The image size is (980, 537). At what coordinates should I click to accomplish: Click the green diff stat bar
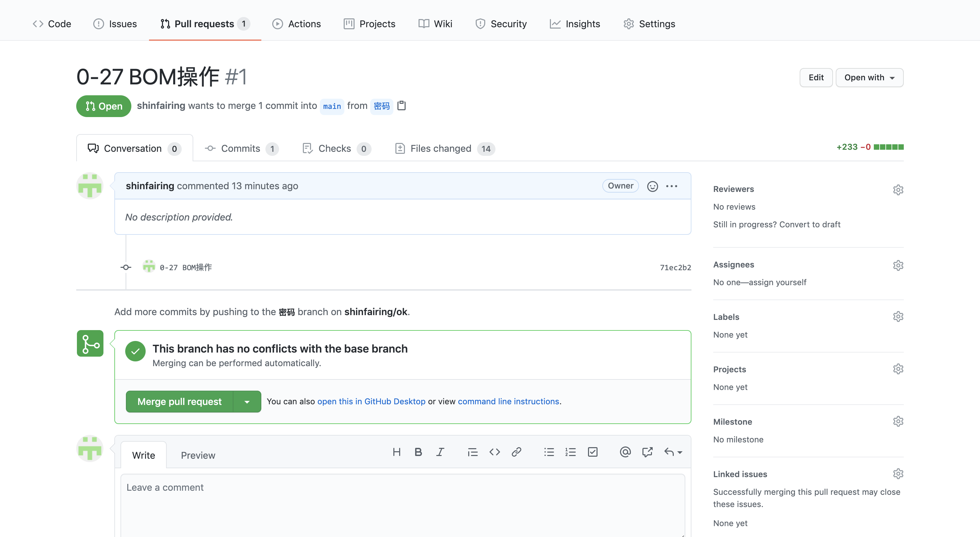888,147
